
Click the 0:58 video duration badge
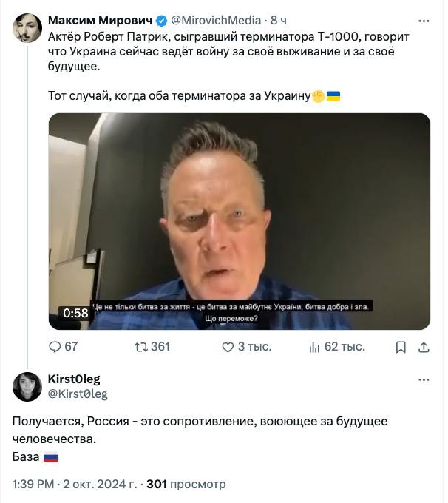75,313
